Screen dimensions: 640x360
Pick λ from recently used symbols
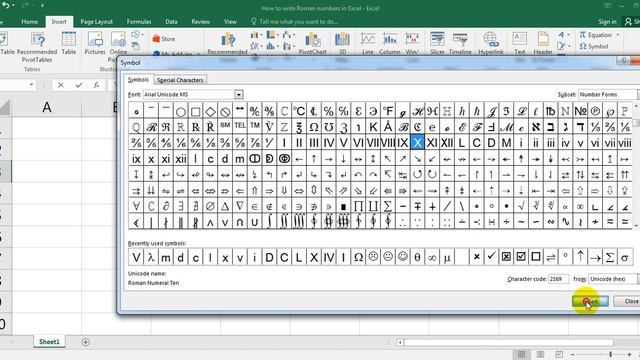(151, 258)
